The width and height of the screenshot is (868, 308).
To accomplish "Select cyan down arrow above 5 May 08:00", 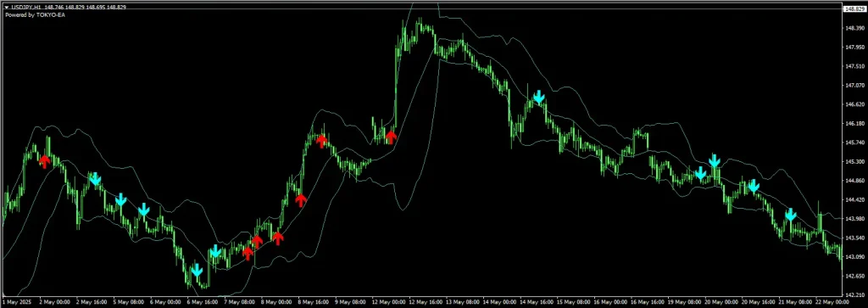I will (120, 199).
